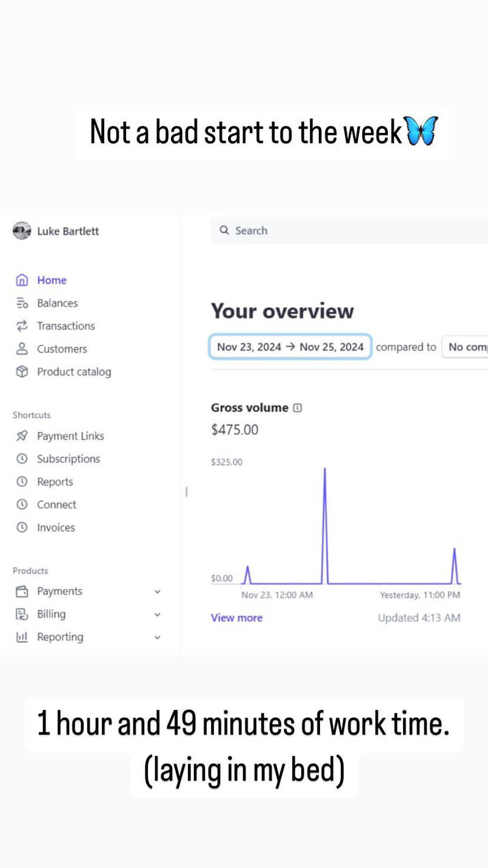Open the Product catalog box icon
This screenshot has height=868, width=488.
(x=22, y=372)
